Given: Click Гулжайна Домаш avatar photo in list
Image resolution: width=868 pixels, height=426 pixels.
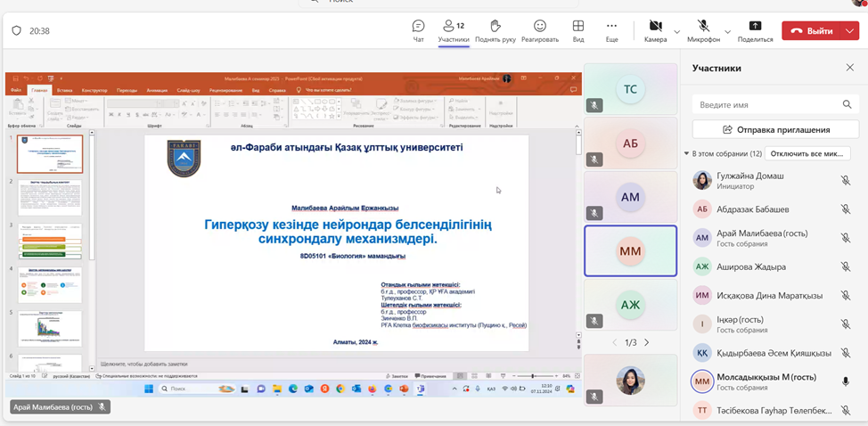Looking at the screenshot, I should 702,180.
